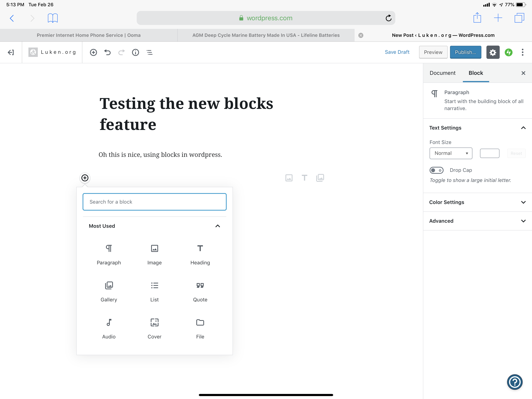Screen dimensions: 532x399
Task: Click the Preview button
Action: [x=433, y=52]
